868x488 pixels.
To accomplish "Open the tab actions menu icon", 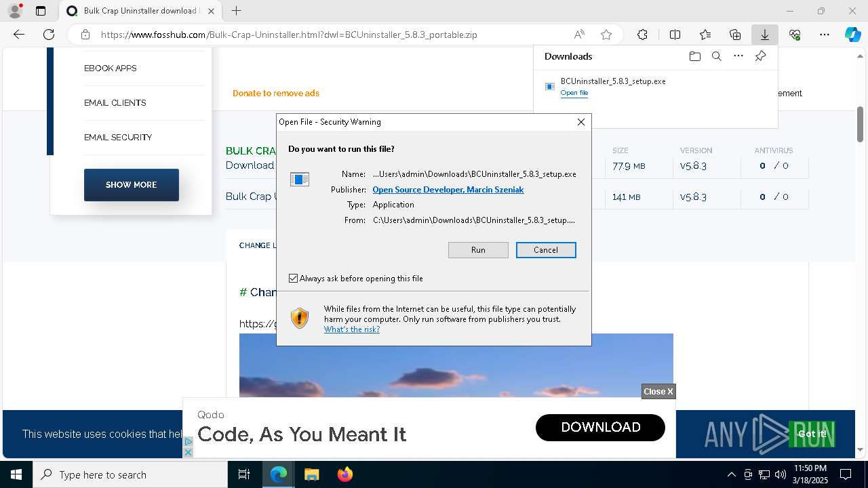I will coord(41,11).
